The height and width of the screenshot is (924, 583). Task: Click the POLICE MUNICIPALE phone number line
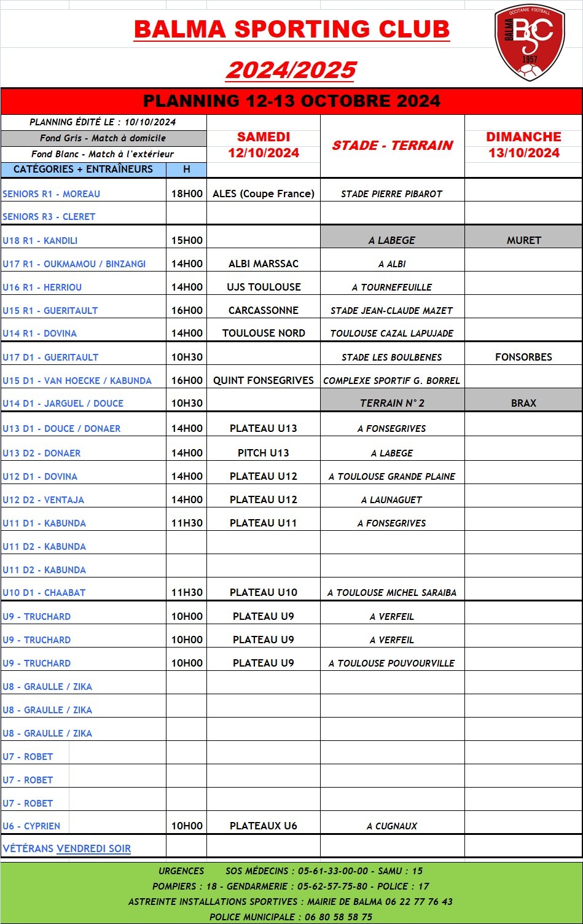[x=291, y=917]
